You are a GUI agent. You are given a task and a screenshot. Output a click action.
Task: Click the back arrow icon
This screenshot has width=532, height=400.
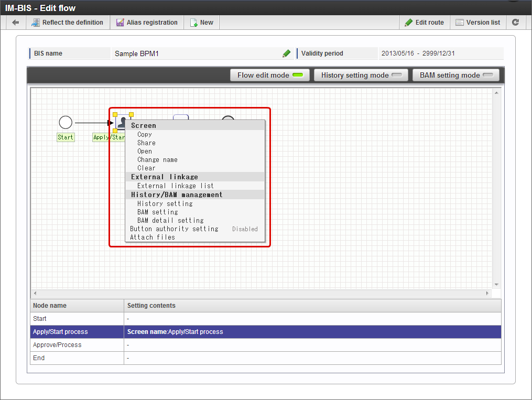(x=16, y=23)
